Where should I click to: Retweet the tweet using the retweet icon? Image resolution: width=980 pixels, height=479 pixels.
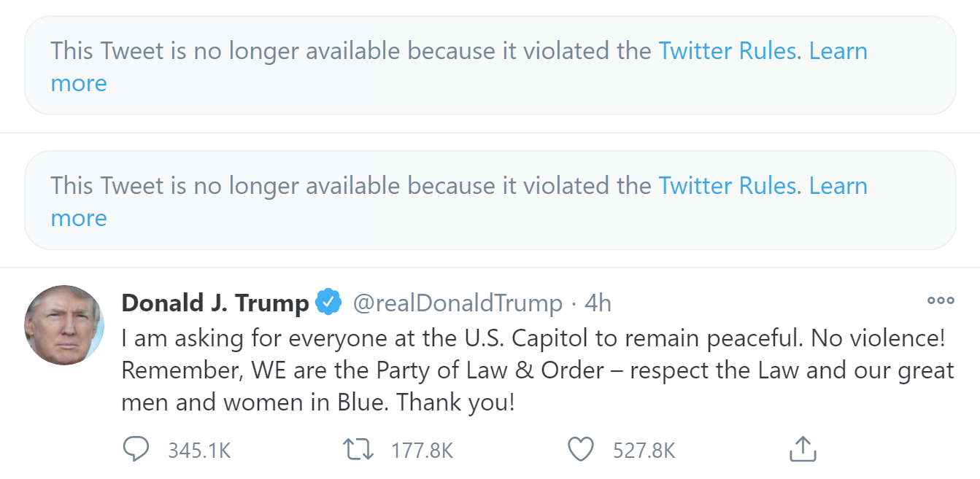358,450
